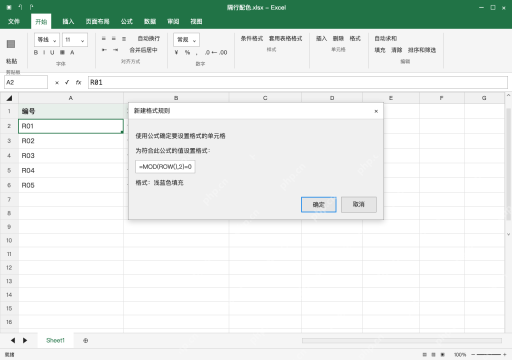Switch to the 插入 Insert tab
The image size is (512, 360).
coord(68,21)
